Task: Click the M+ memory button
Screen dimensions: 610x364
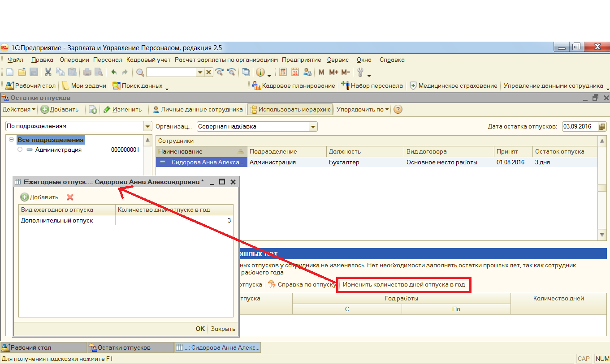Action: tap(333, 72)
